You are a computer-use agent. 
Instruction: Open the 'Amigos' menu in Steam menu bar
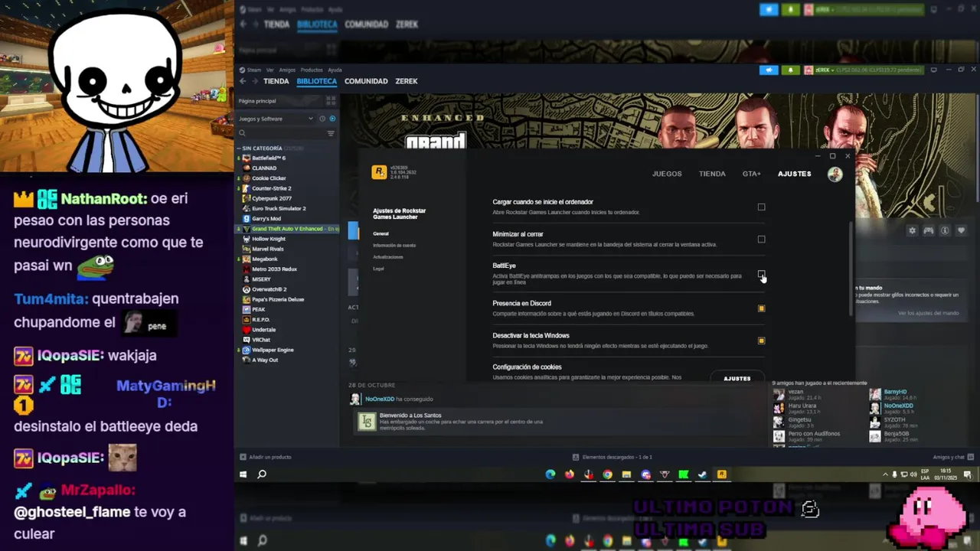pos(287,70)
